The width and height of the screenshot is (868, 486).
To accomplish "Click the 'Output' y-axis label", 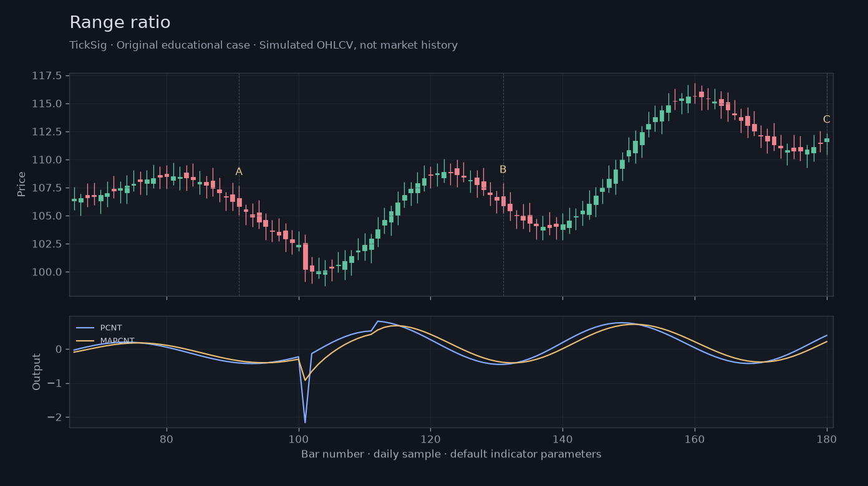I will [x=37, y=372].
